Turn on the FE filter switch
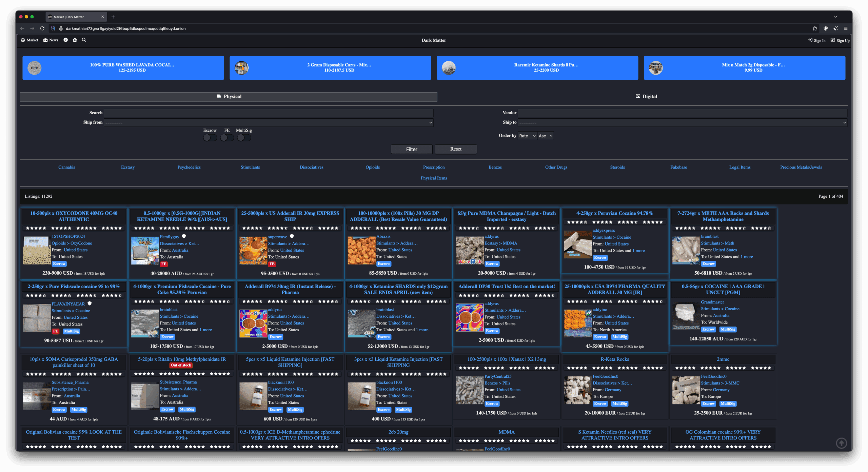The height and width of the screenshot is (472, 868). coord(227,137)
